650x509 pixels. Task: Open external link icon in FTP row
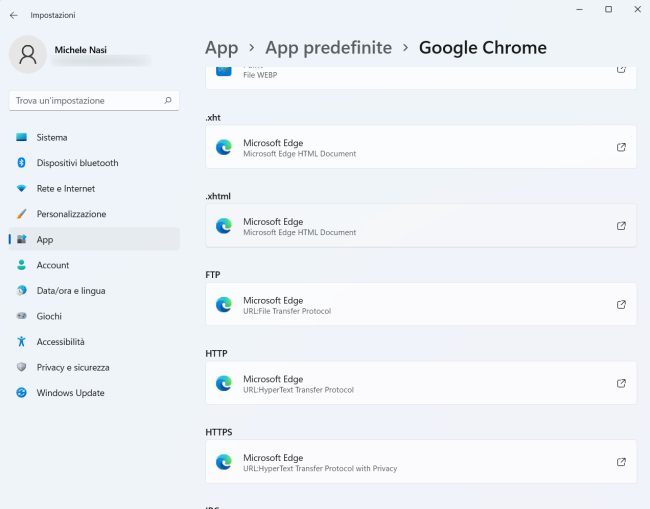(x=621, y=305)
